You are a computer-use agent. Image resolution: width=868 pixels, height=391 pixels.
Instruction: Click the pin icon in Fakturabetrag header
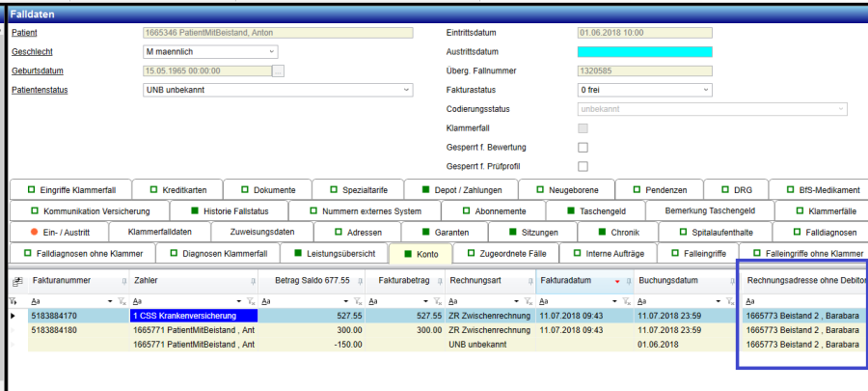point(435,281)
